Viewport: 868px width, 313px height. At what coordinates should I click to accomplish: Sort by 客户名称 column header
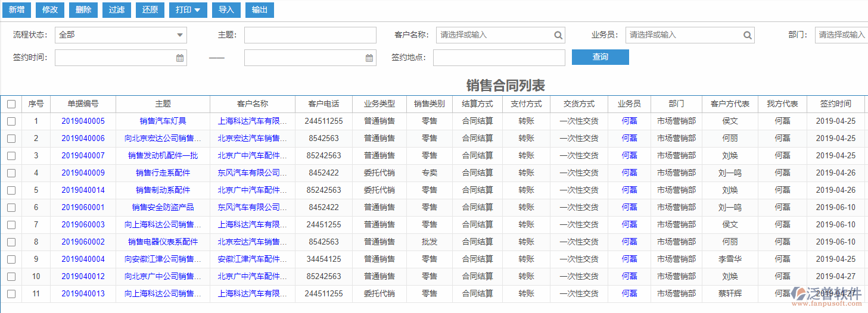click(x=253, y=104)
